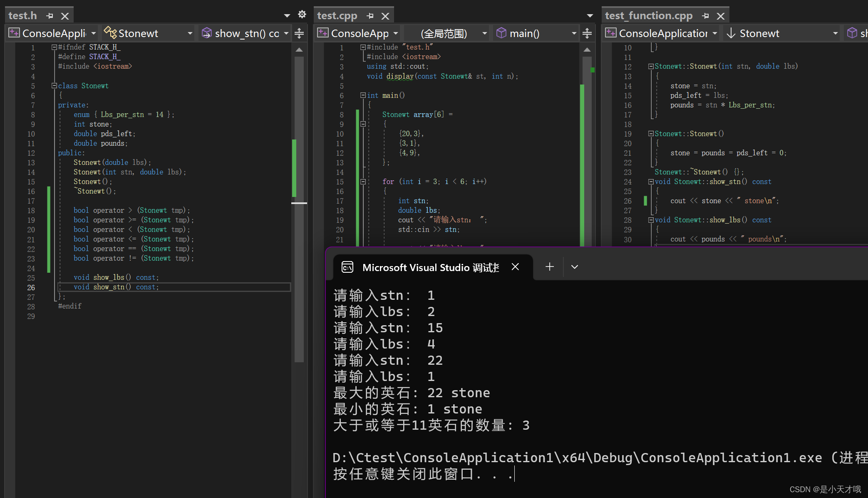Click the console icon on terminal tab
The image size is (868, 498).
click(347, 267)
